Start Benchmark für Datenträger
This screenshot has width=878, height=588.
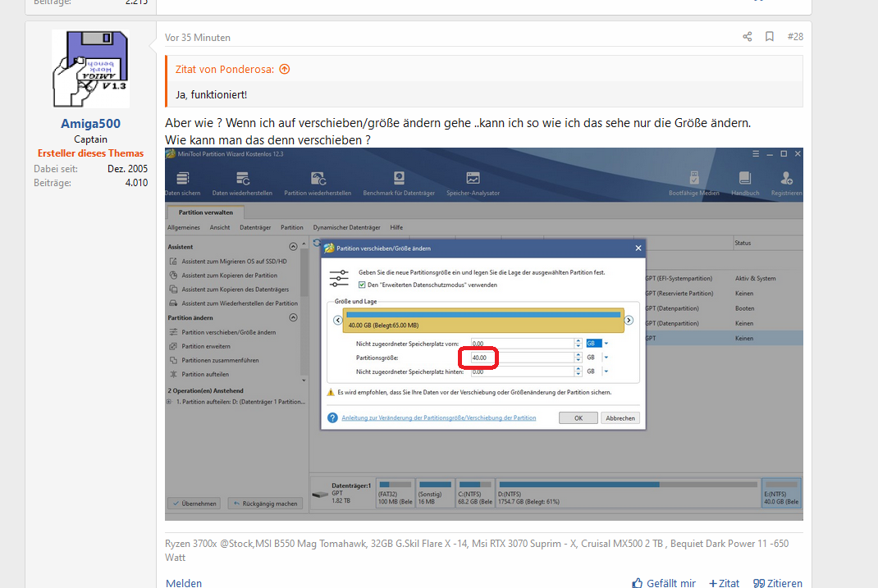click(x=399, y=184)
